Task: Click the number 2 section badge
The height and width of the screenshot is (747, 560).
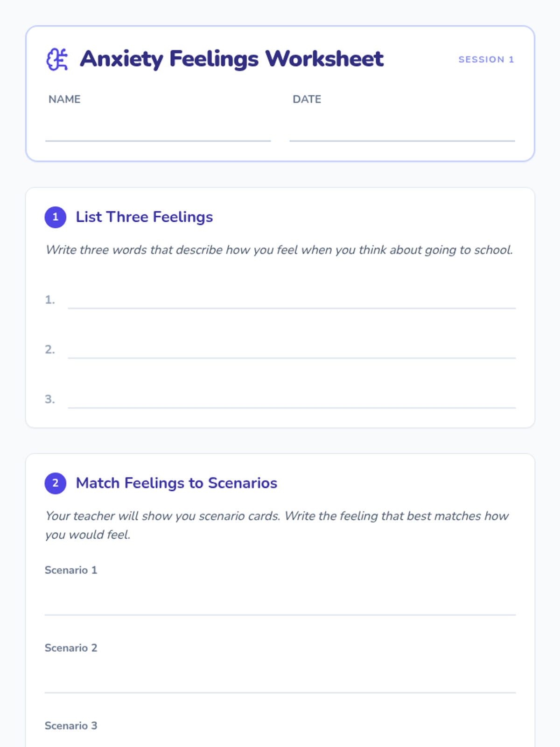Action: pyautogui.click(x=56, y=483)
